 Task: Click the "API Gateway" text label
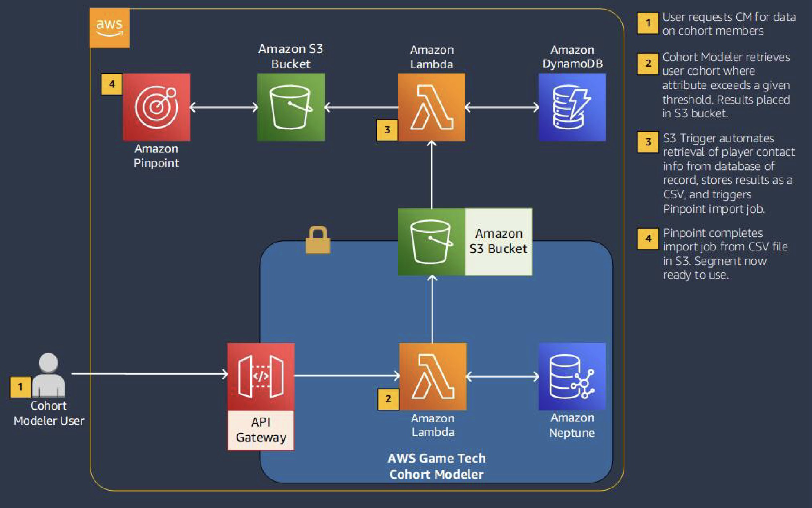tap(261, 430)
